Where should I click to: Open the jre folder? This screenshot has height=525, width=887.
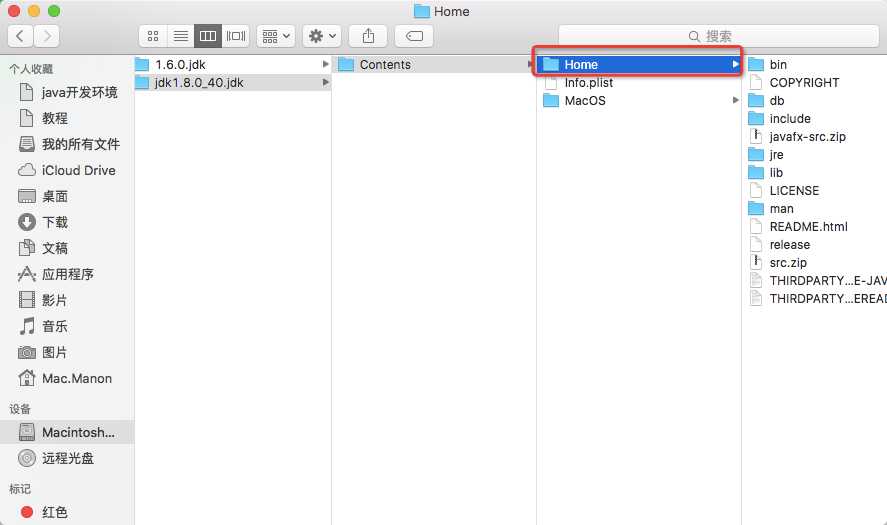point(766,154)
